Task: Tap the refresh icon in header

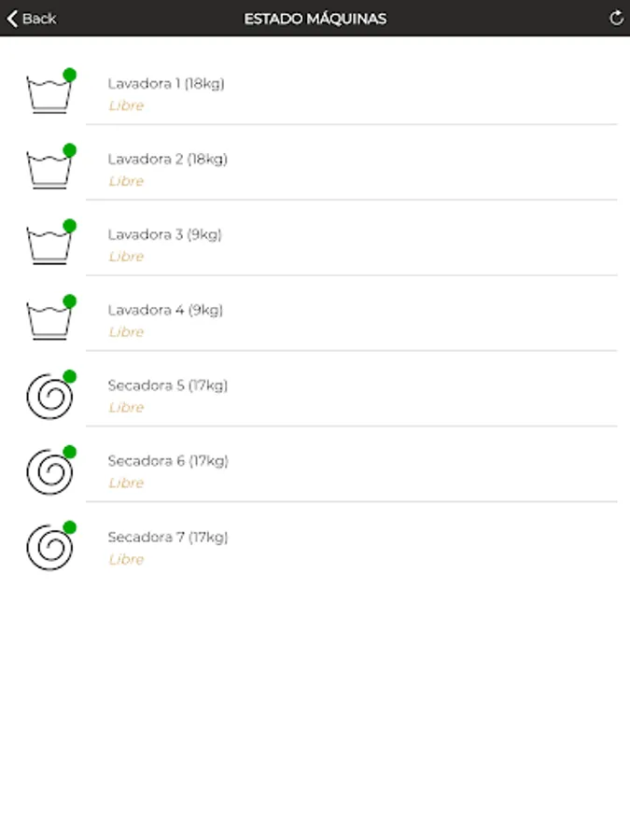Action: (616, 19)
